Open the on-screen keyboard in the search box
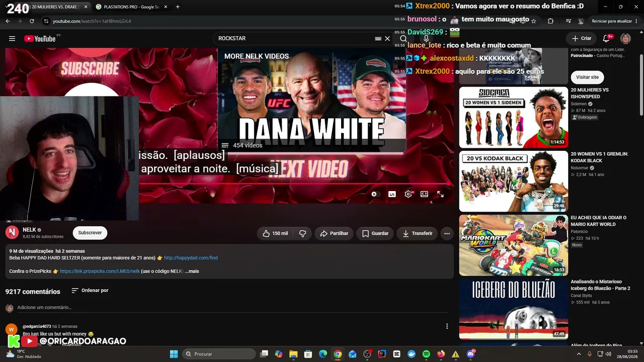Viewport: 644px width, 362px height. click(378, 39)
